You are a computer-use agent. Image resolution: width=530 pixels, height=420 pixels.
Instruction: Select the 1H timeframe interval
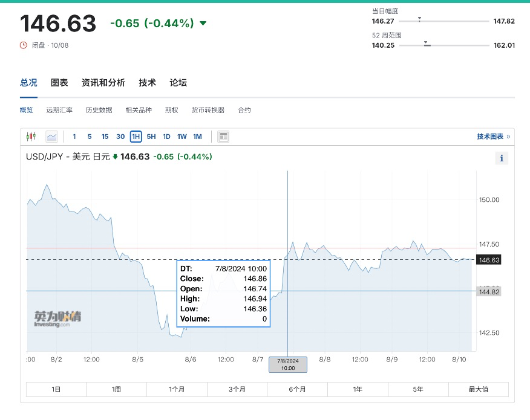[136, 137]
